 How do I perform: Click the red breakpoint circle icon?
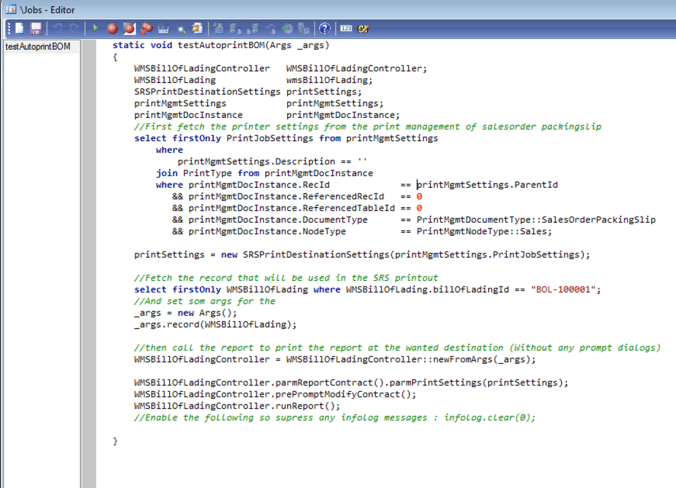pyautogui.click(x=112, y=29)
